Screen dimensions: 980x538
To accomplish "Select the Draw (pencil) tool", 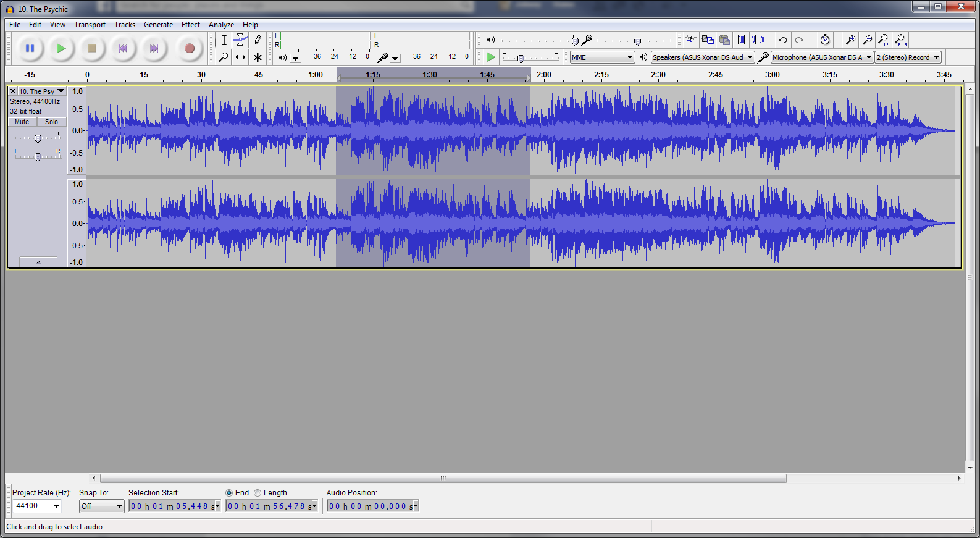I will 258,40.
